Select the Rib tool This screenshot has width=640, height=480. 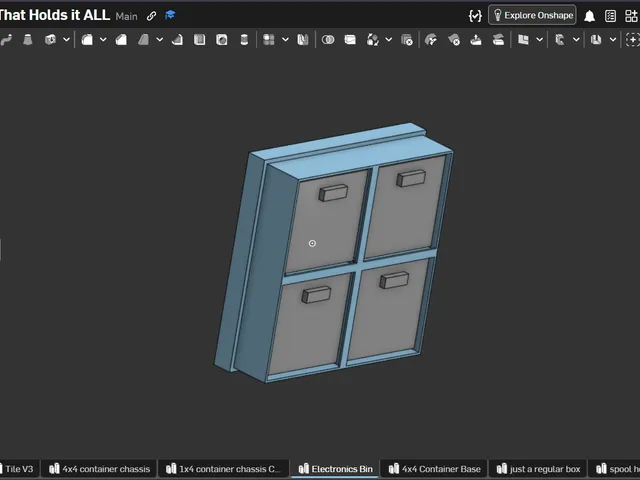tap(178, 40)
